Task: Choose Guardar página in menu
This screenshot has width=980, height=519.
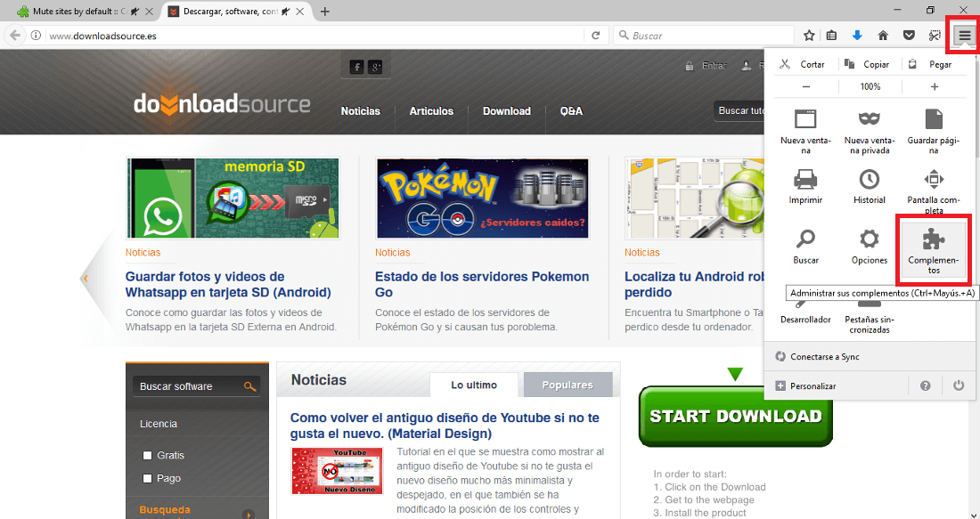Action: (x=933, y=131)
